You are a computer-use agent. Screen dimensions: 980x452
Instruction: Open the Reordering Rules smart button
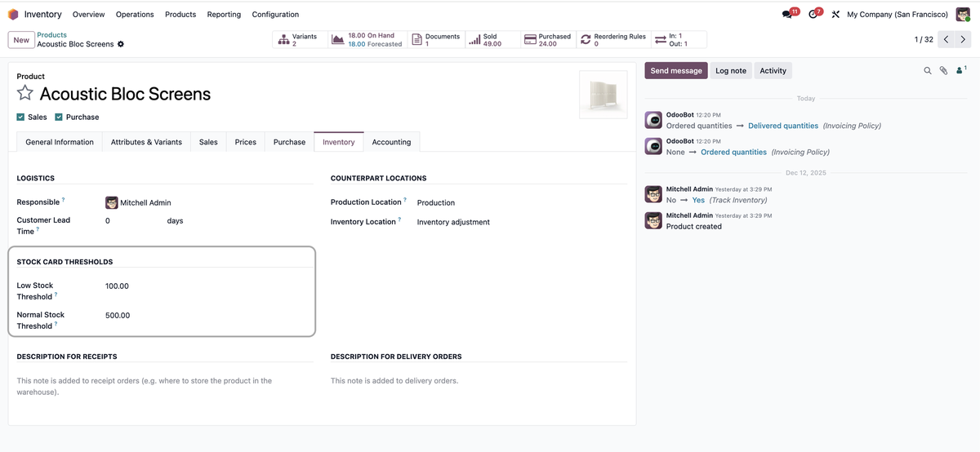coord(613,40)
